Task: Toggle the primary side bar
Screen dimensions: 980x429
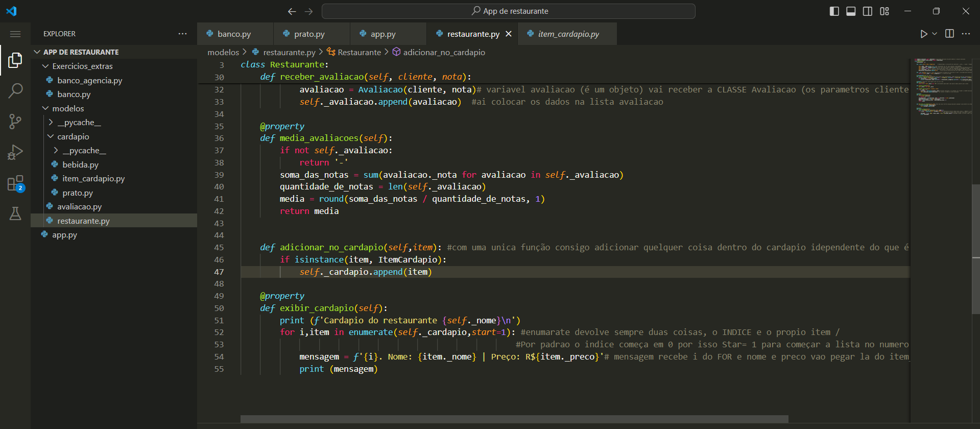Action: pos(834,11)
